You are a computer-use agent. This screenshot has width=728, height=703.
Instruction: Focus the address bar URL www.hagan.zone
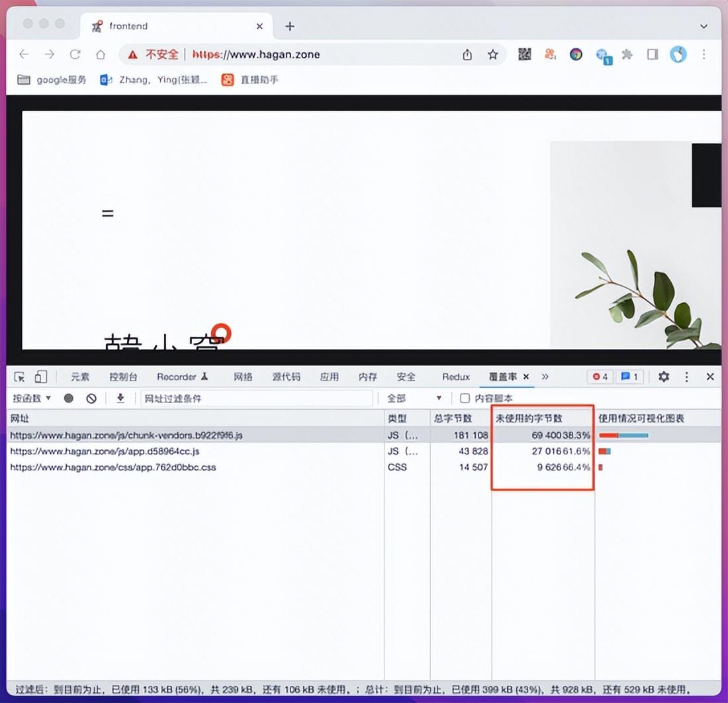coord(256,54)
